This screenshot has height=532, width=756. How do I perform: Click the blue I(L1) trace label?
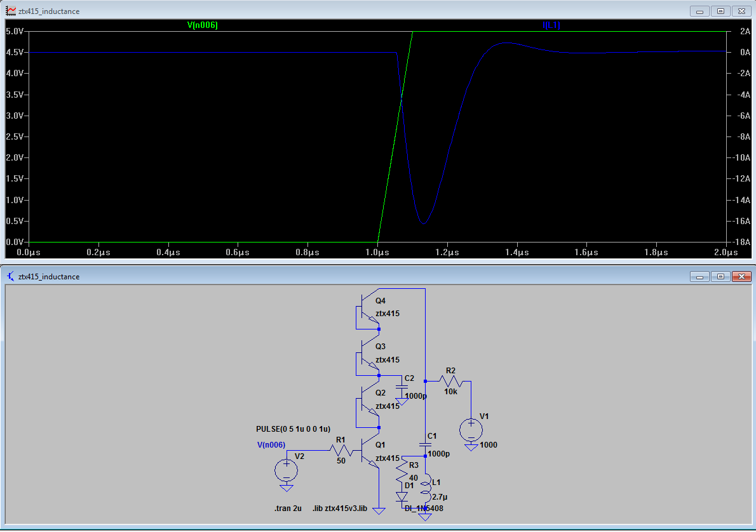[551, 25]
